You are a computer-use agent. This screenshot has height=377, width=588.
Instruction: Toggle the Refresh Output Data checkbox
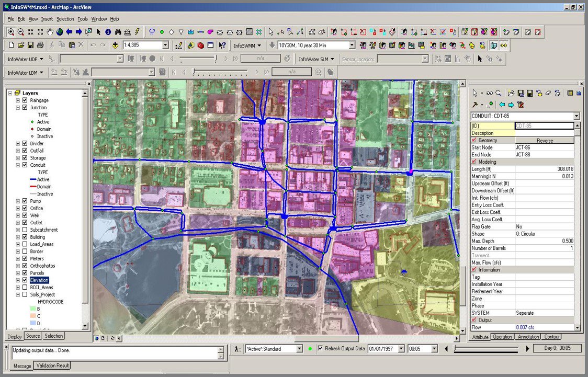320,349
